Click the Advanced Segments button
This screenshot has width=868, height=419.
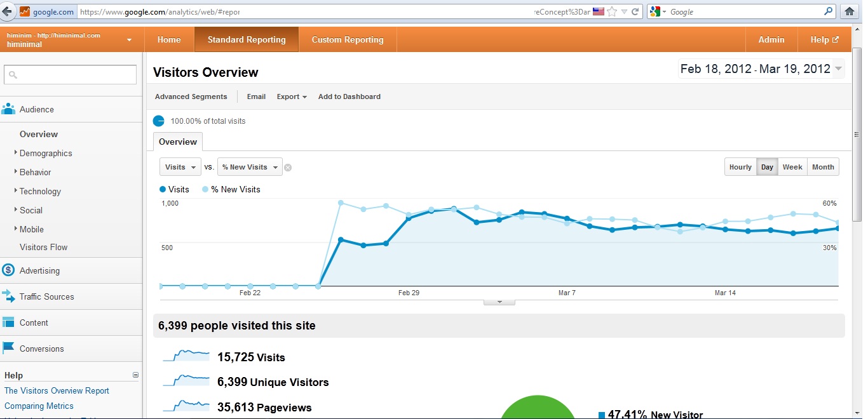click(x=191, y=96)
